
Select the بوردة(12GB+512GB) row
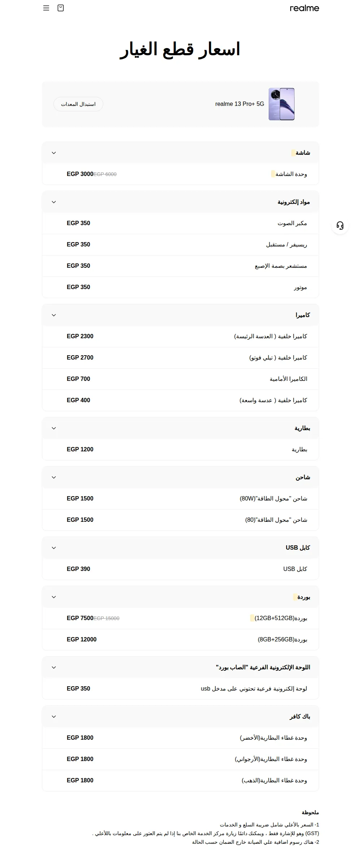(x=180, y=618)
